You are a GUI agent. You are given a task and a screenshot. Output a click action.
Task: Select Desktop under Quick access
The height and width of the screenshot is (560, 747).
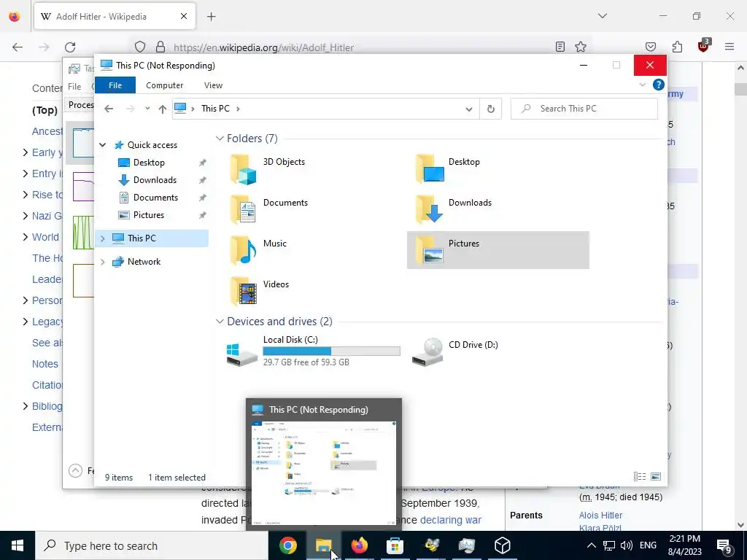click(149, 163)
